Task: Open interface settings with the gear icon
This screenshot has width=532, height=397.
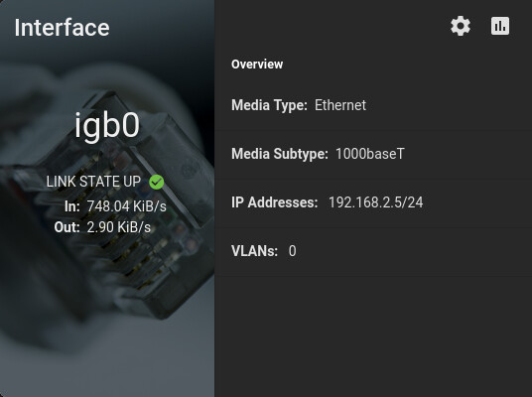Action: pyautogui.click(x=461, y=26)
